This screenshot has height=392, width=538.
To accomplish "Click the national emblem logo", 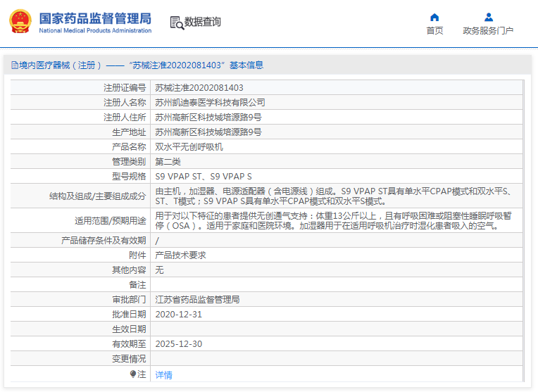I will (20, 21).
